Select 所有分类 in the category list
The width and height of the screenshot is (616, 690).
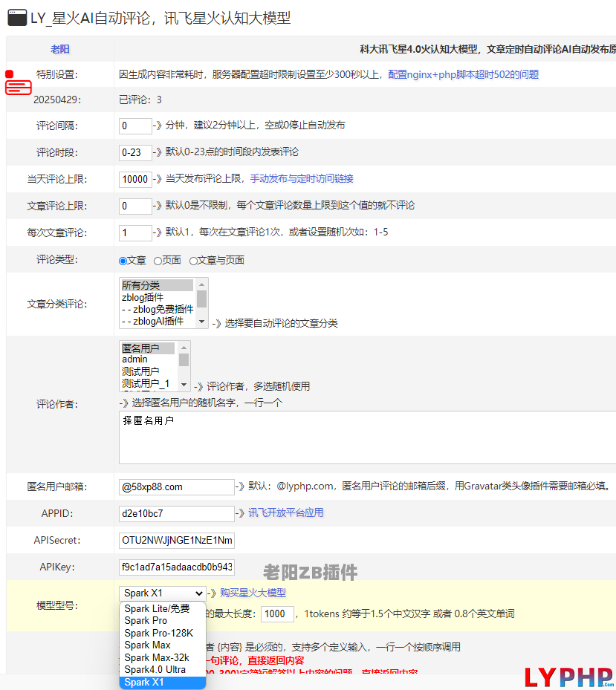[x=158, y=285]
